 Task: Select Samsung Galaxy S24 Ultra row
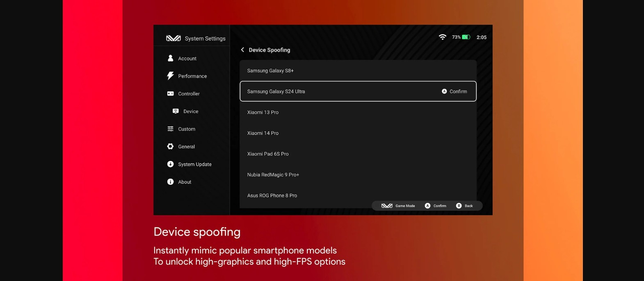coord(358,91)
